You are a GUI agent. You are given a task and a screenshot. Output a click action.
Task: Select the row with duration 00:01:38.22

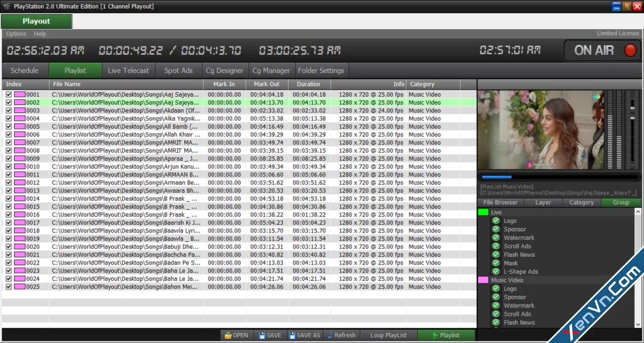239,215
